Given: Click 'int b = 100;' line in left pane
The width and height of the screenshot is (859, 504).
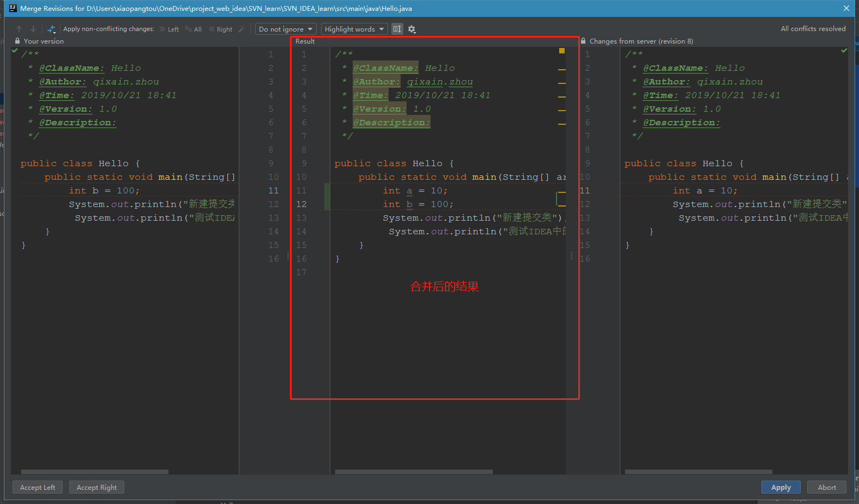Looking at the screenshot, I should (x=104, y=191).
